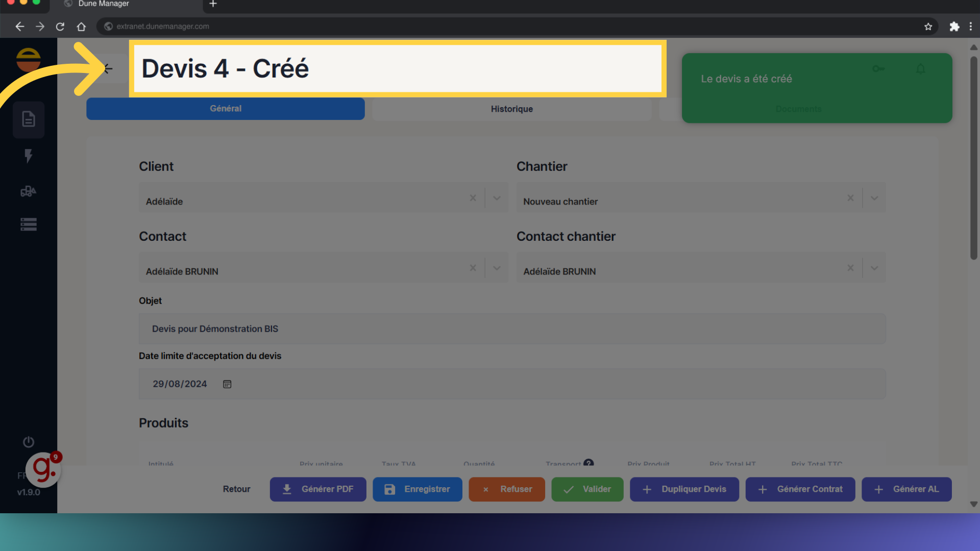Clear the Chantier field selection
Image resolution: width=980 pixels, height=551 pixels.
850,198
